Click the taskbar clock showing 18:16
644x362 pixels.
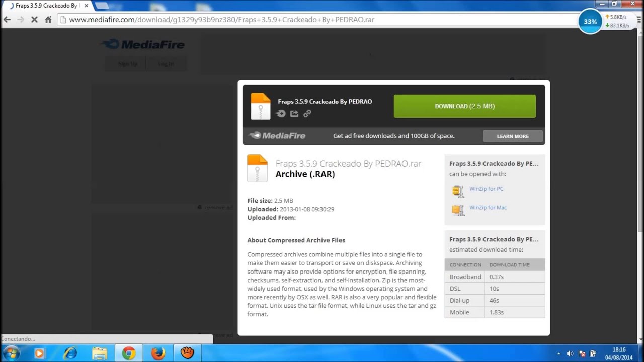[x=619, y=353]
